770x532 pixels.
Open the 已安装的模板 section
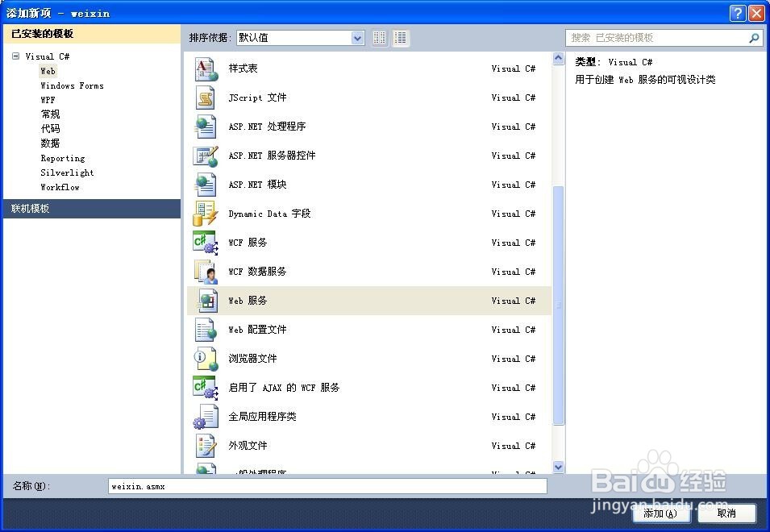coord(92,34)
